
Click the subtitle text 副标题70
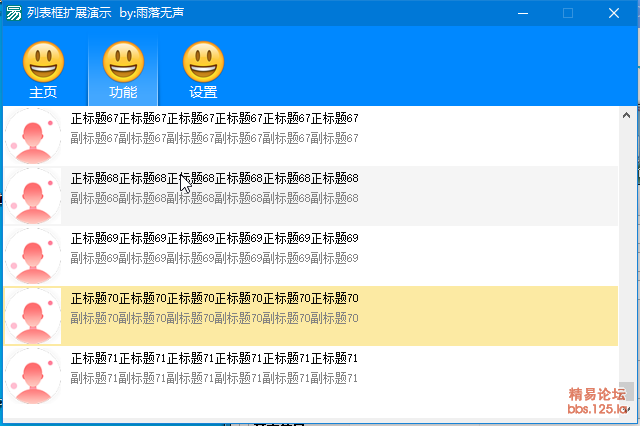tap(214, 318)
